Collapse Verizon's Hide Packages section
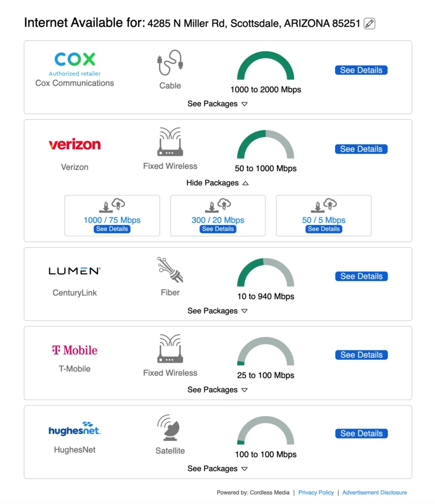The width and height of the screenshot is (435, 504). pos(217,183)
